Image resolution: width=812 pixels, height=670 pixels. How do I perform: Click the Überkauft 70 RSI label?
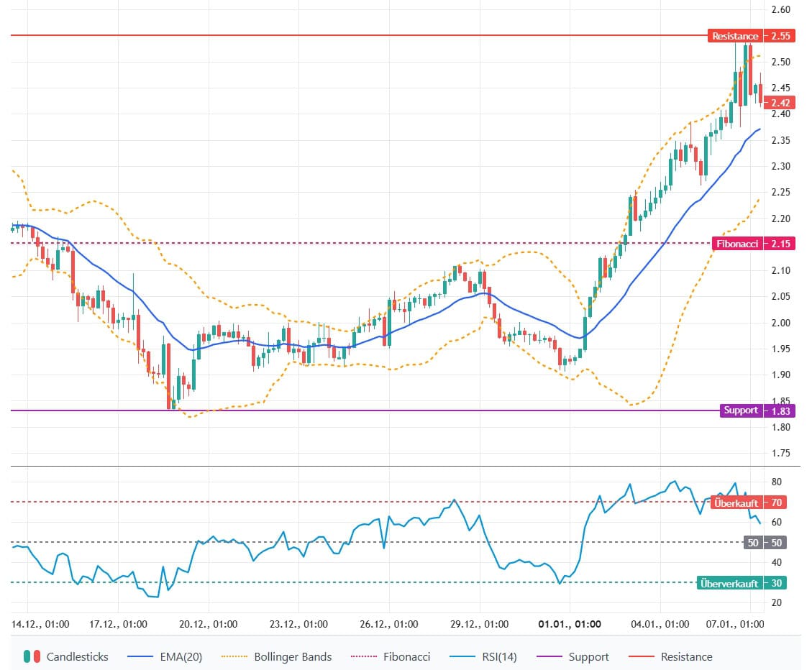click(747, 502)
